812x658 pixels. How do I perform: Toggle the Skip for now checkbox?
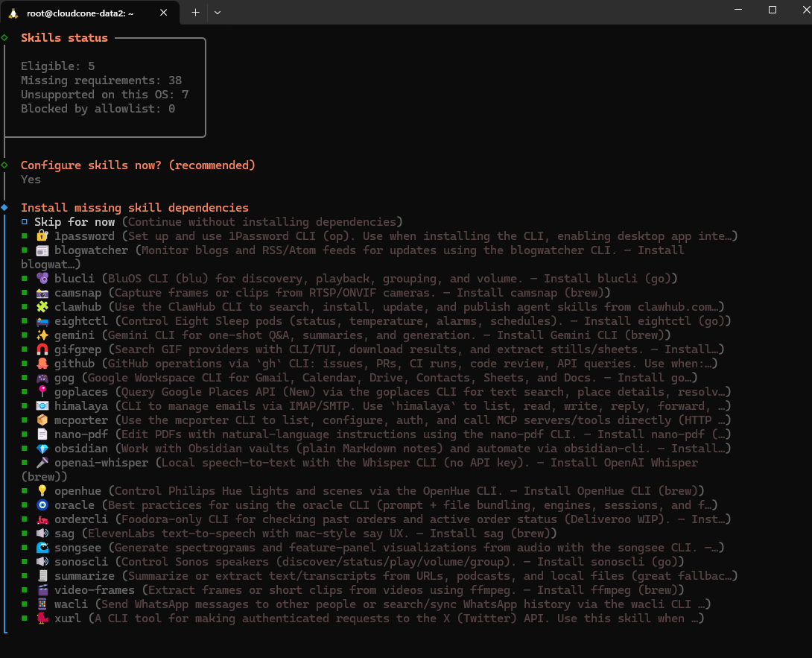pos(25,222)
